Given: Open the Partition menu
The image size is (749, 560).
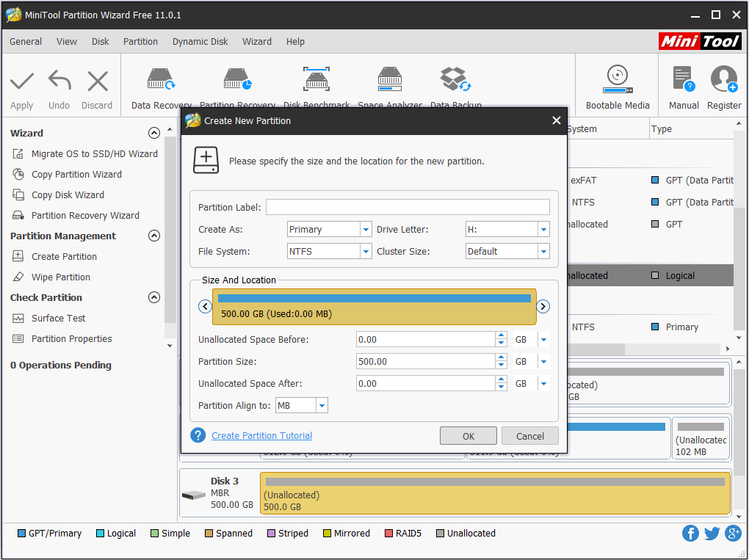Looking at the screenshot, I should click(140, 42).
